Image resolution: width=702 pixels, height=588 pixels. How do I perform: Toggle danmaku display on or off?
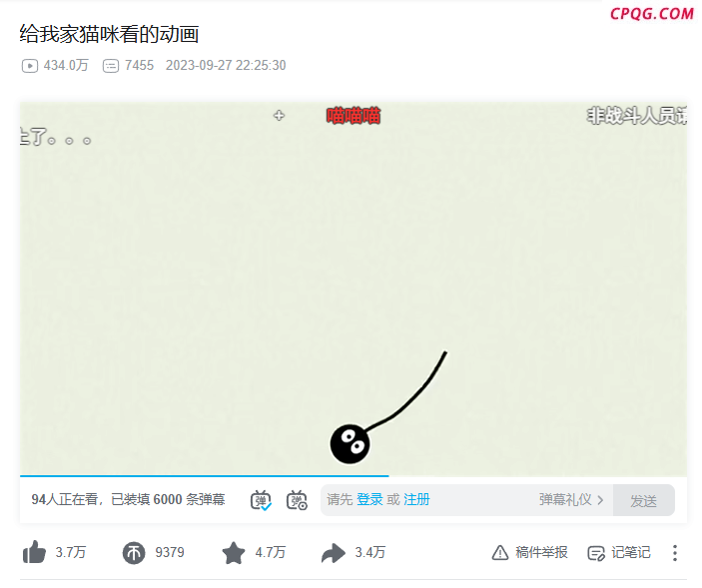(261, 500)
